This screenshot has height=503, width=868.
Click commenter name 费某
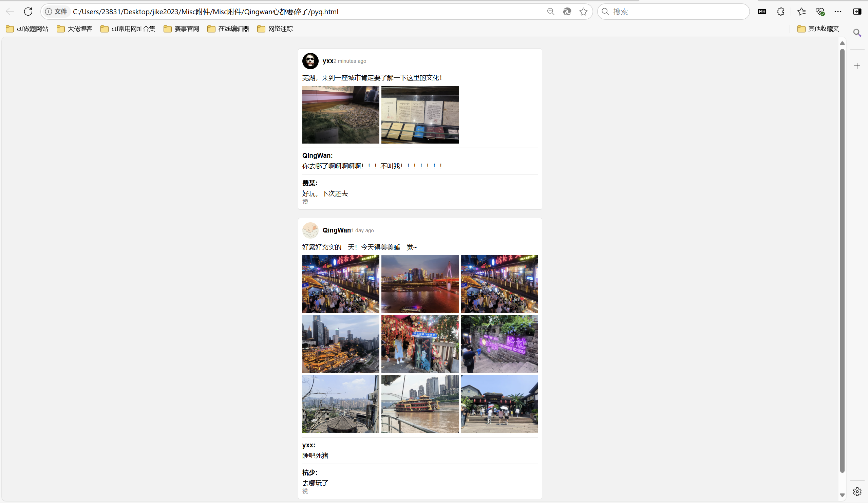(x=310, y=183)
